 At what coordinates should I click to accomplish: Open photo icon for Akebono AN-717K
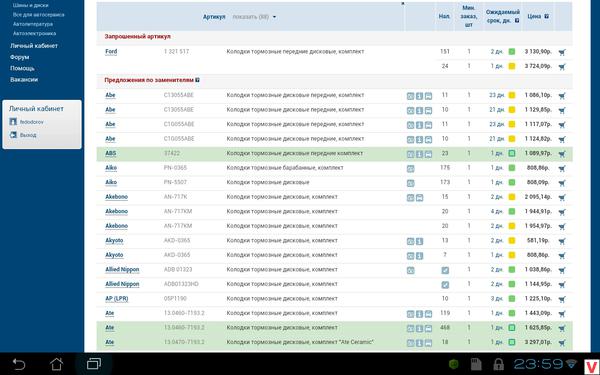coord(410,198)
